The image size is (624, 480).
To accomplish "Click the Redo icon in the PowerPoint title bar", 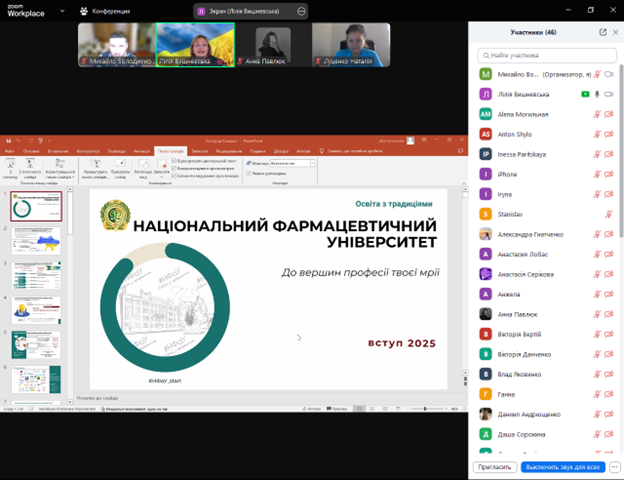I will (x=30, y=140).
